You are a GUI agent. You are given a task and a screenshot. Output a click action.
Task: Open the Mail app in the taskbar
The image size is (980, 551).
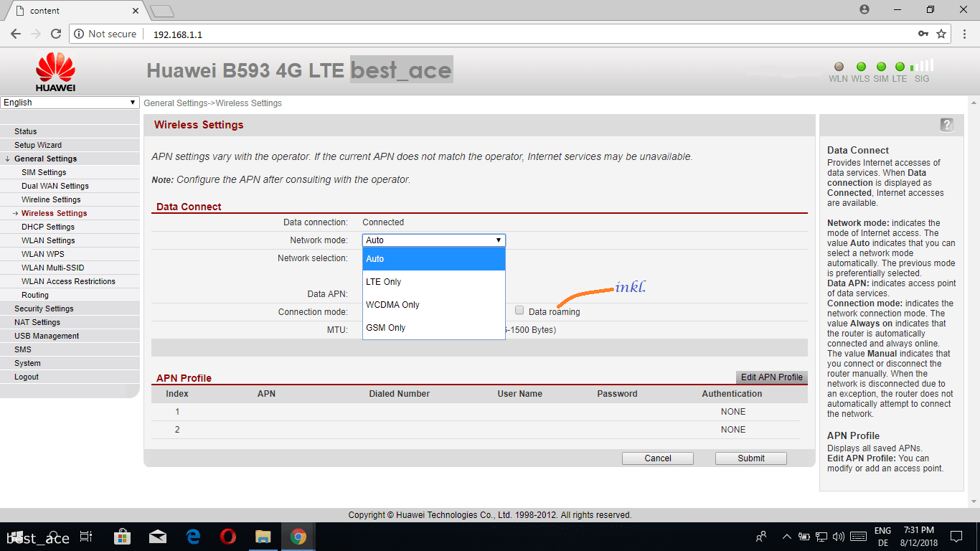158,537
